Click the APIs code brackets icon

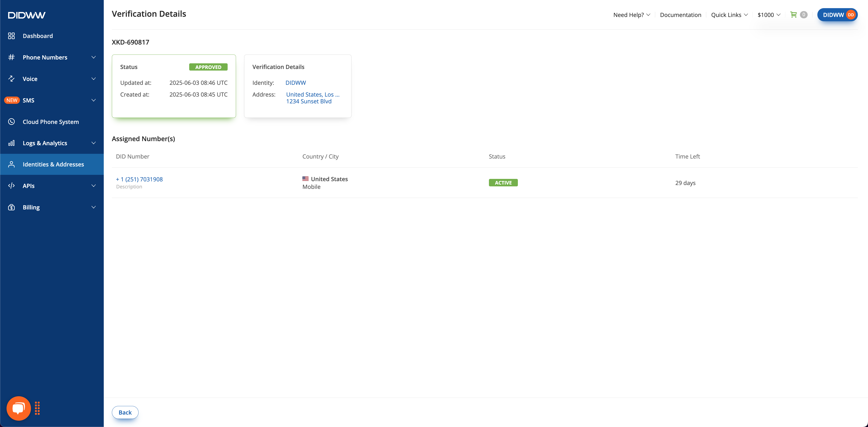(12, 186)
